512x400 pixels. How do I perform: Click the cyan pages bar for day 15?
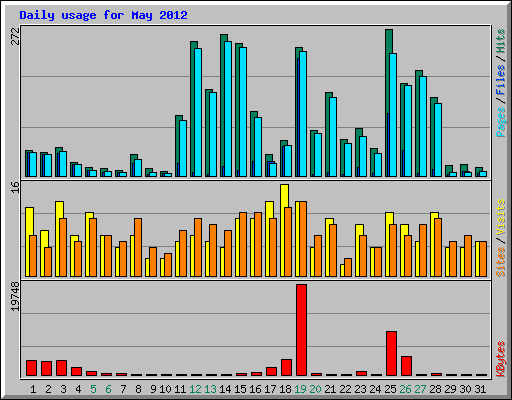tap(243, 112)
